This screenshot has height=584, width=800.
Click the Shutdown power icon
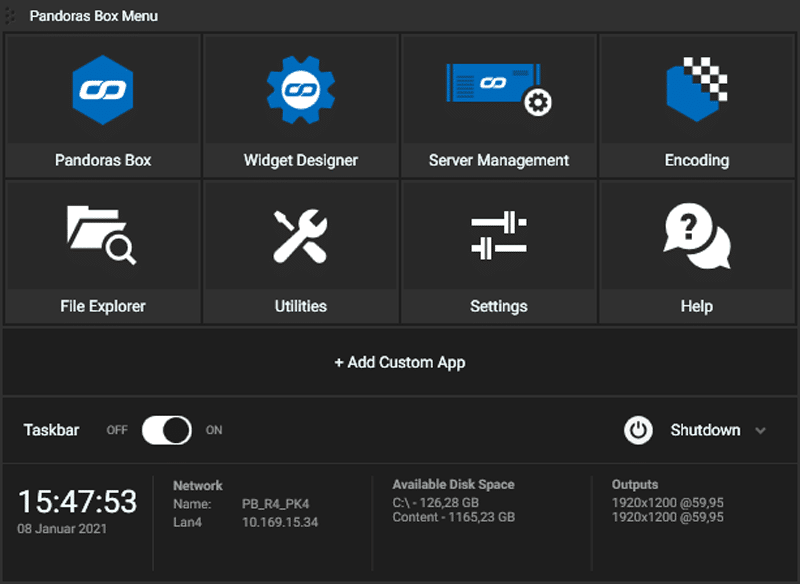coord(638,430)
